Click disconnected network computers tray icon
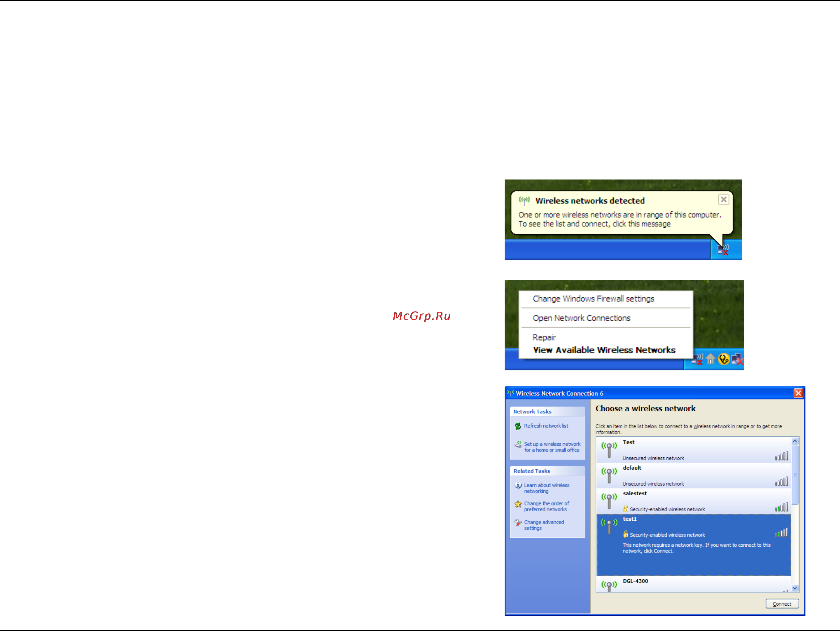The height and width of the screenshot is (631, 840). pyautogui.click(x=737, y=359)
